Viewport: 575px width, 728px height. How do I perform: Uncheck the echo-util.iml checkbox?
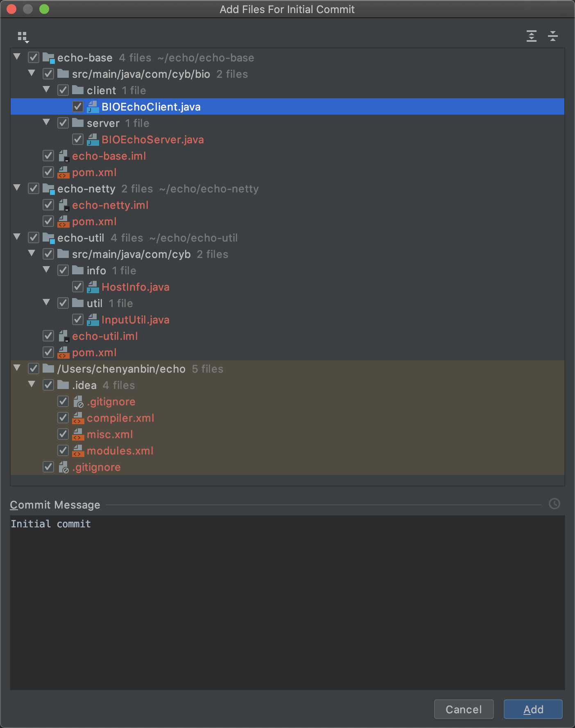pos(48,336)
